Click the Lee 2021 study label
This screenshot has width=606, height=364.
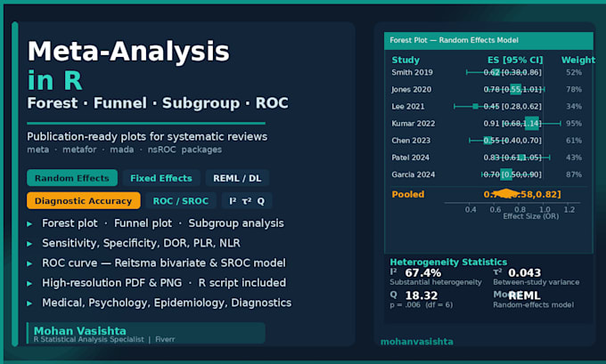click(x=408, y=107)
